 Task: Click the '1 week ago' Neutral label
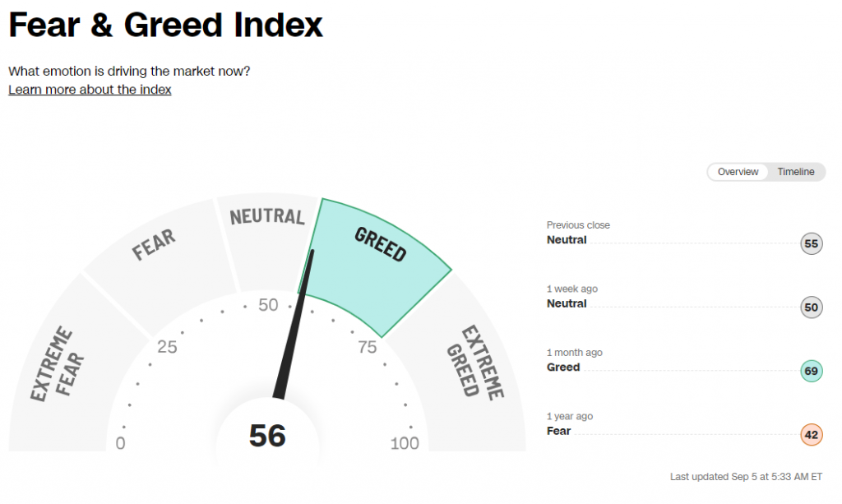(567, 303)
